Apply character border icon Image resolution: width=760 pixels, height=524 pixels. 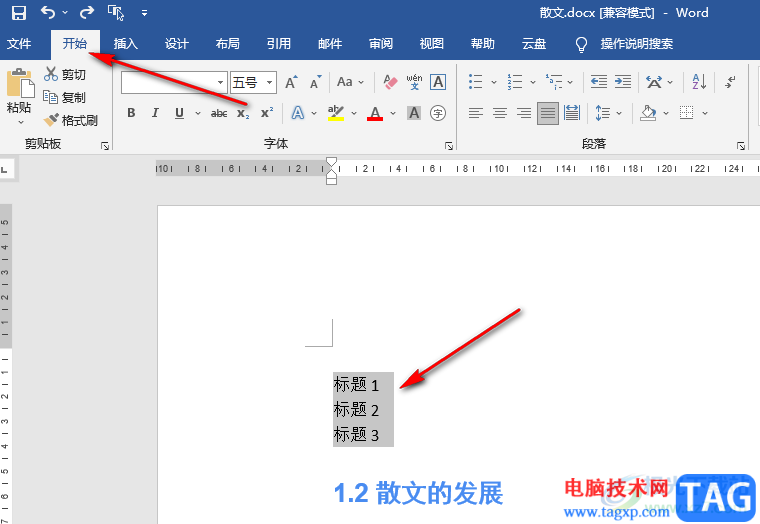pyautogui.click(x=438, y=82)
